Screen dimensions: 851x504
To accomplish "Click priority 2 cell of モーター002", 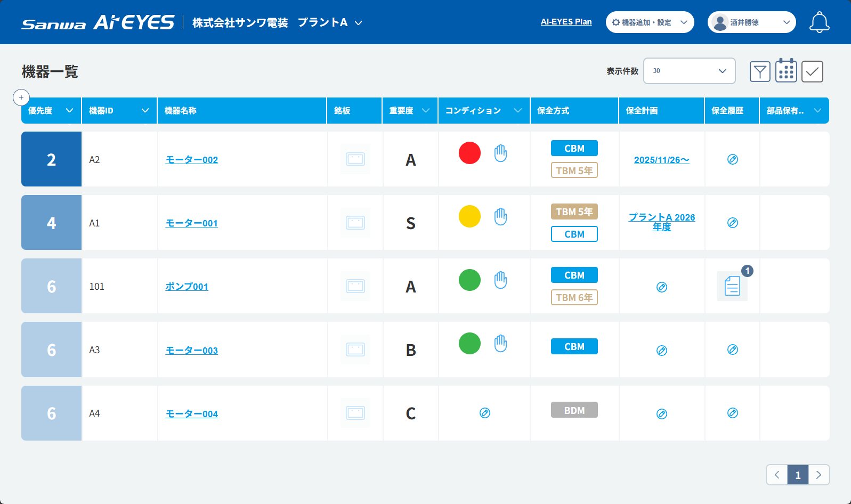I will (51, 159).
